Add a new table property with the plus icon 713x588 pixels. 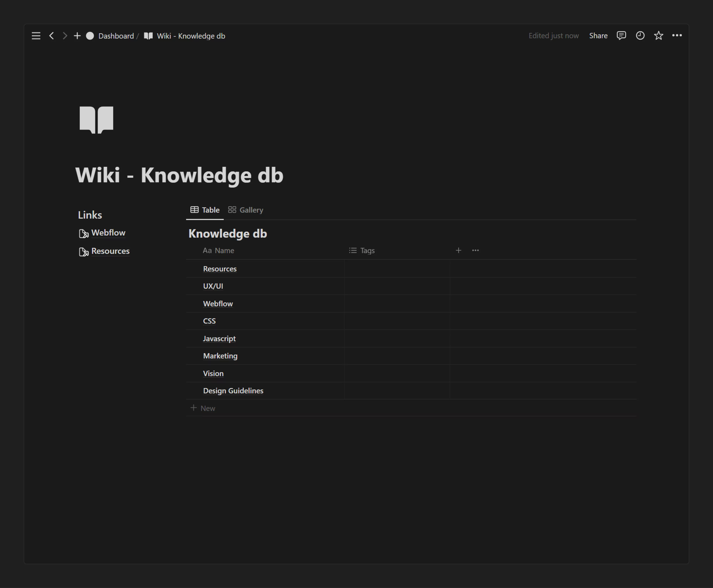[458, 250]
